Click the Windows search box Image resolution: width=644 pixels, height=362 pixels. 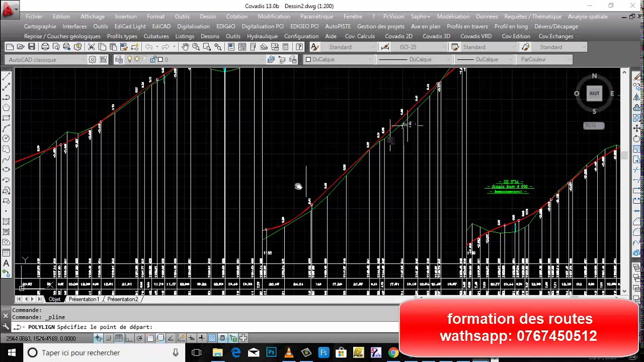[x=105, y=352]
